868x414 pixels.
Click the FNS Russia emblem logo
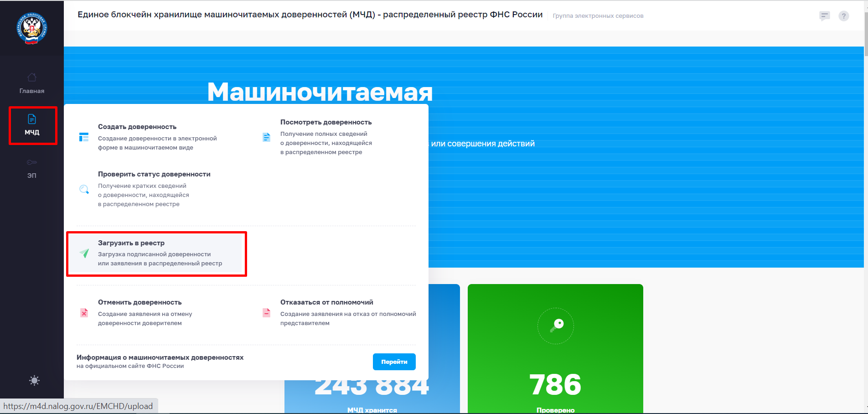(x=31, y=28)
